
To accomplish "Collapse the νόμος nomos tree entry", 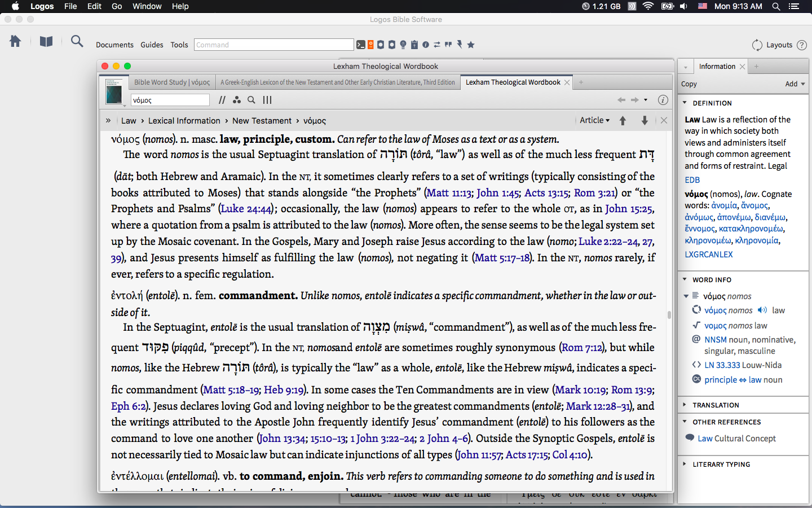I will [x=686, y=296].
